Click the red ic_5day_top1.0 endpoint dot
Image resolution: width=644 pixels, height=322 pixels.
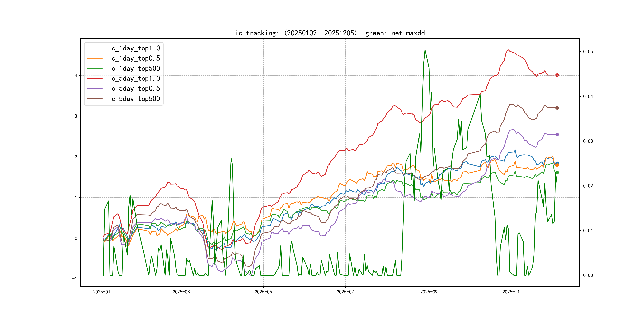[557, 75]
